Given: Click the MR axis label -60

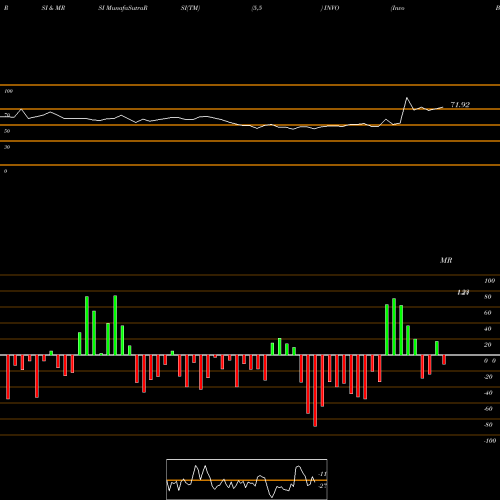Looking at the screenshot, I should (488, 409).
